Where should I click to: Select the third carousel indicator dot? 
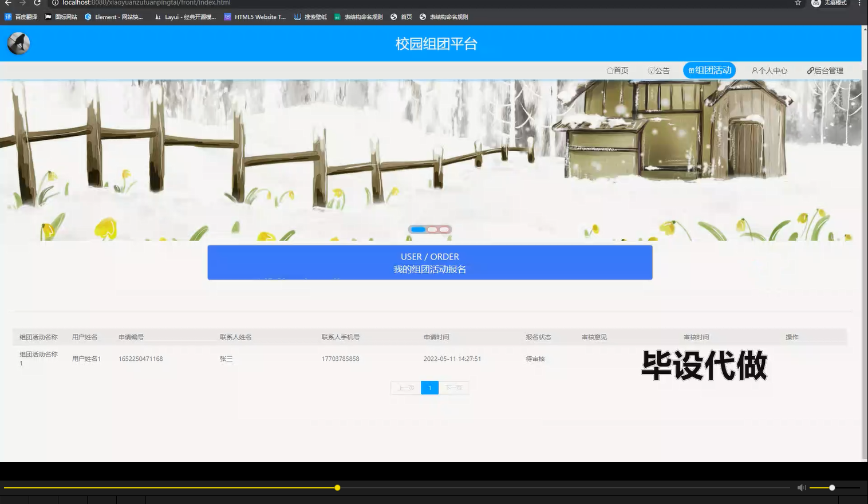[444, 230]
